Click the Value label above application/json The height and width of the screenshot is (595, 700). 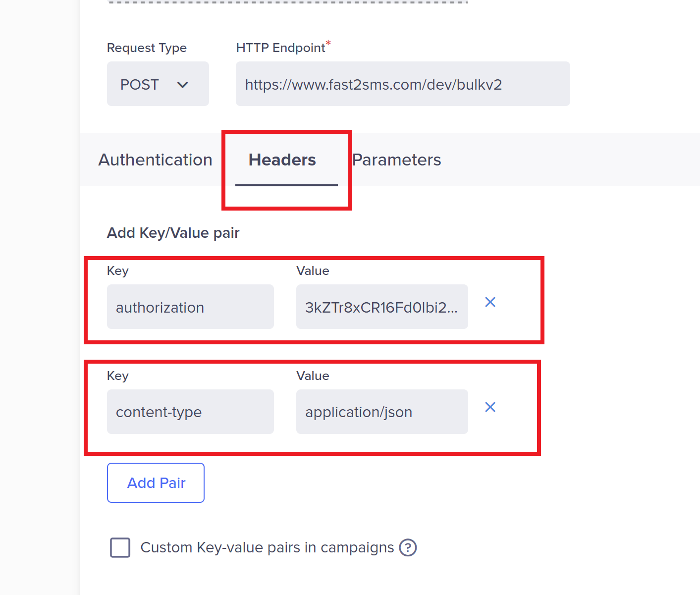[x=313, y=376]
